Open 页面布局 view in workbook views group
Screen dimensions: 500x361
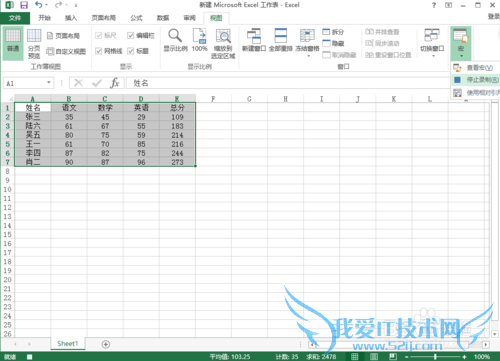pos(63,36)
